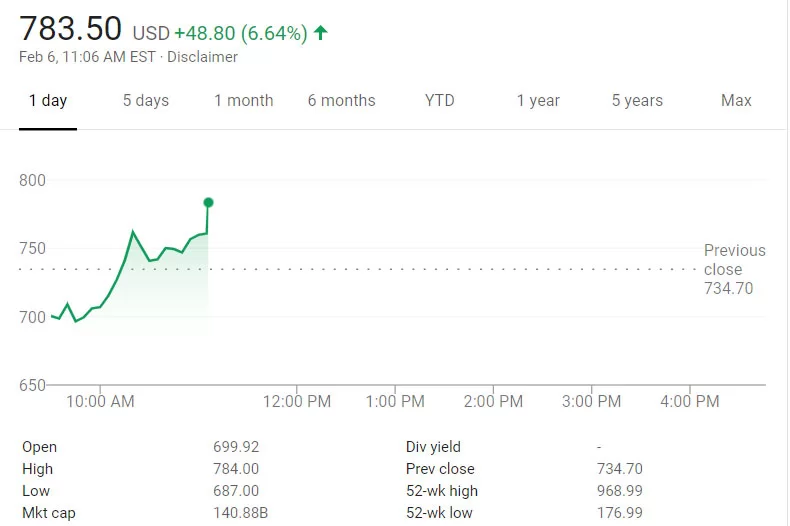Click the Open value 699.92

tap(236, 447)
